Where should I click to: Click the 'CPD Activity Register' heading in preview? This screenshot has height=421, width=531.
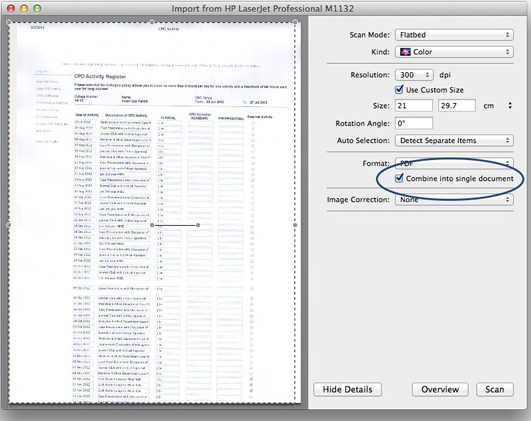(x=100, y=77)
